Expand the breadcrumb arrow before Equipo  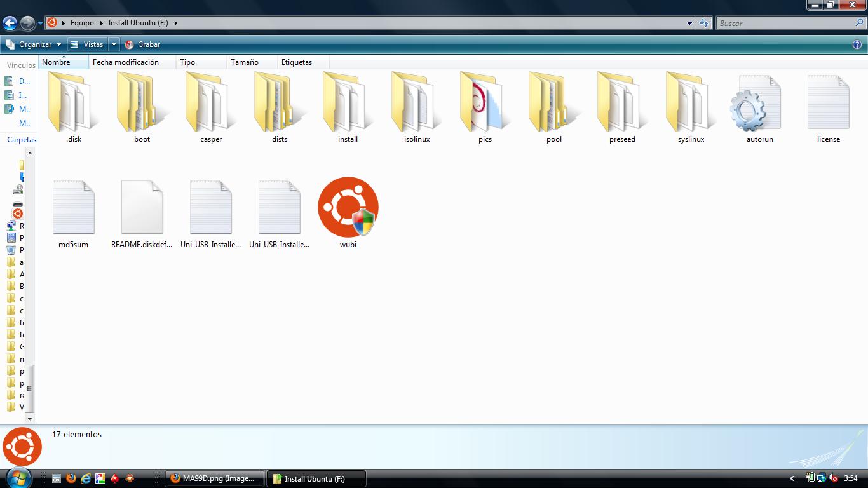coord(64,23)
